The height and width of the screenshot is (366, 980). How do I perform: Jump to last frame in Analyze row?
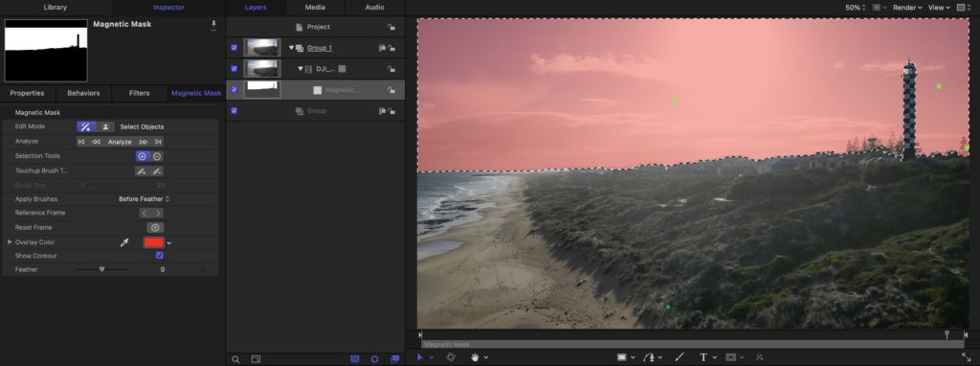point(158,142)
